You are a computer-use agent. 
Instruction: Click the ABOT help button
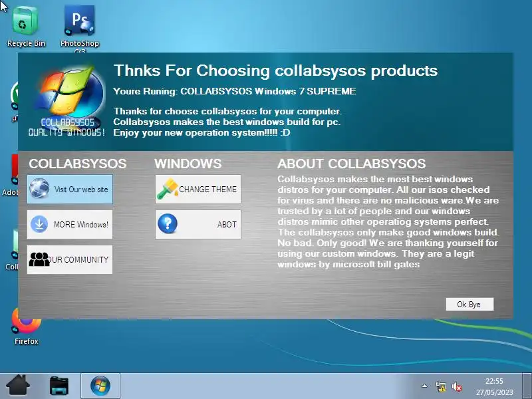(x=198, y=224)
